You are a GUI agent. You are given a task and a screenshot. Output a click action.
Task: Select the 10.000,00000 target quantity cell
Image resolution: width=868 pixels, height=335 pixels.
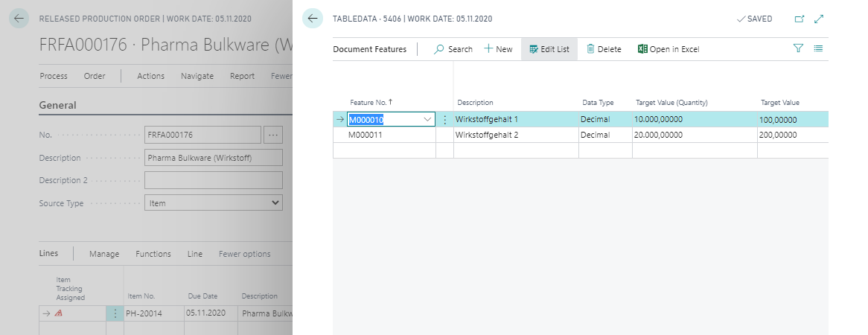point(695,119)
